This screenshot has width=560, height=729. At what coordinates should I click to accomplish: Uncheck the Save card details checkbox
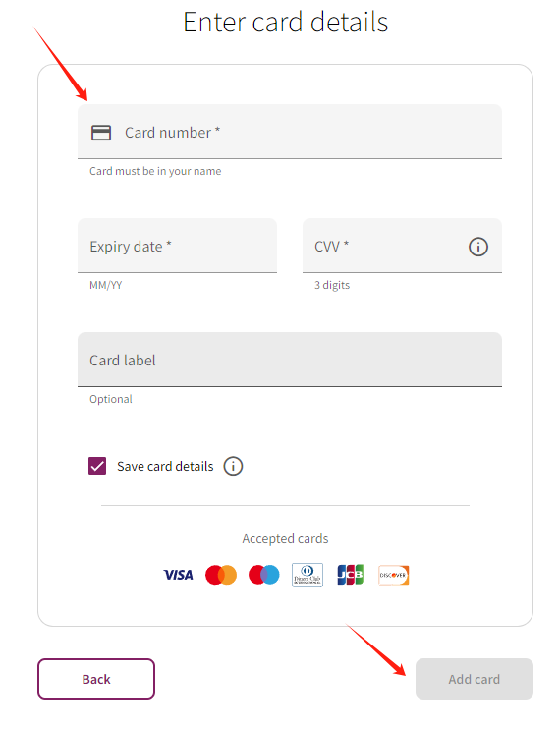[97, 466]
